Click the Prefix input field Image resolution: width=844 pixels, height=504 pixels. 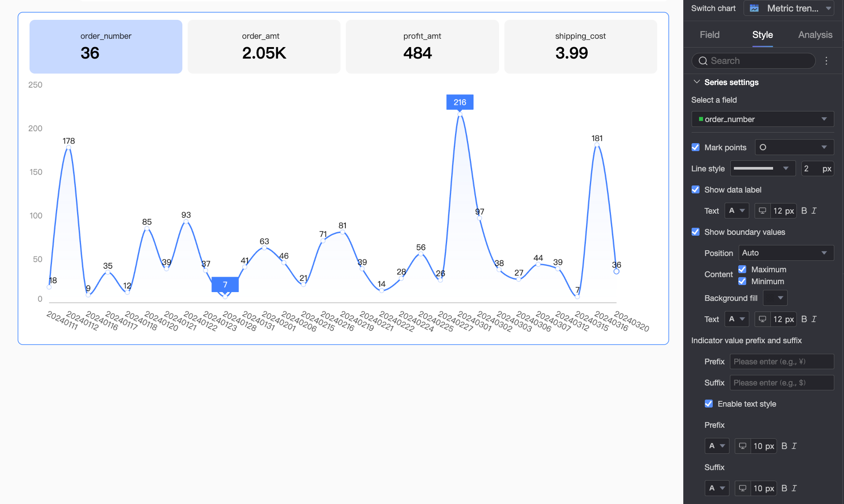tap(781, 362)
